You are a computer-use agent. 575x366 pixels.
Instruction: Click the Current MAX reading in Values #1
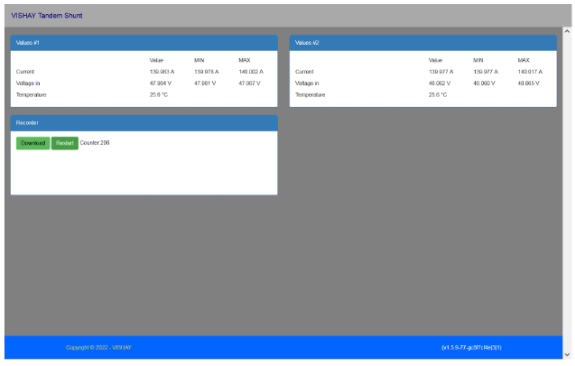tap(251, 72)
